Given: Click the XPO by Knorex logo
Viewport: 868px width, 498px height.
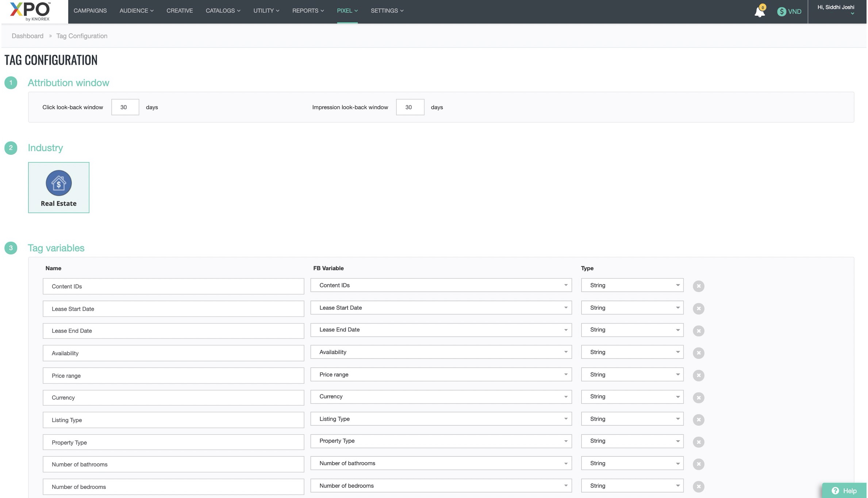Looking at the screenshot, I should (x=31, y=11).
